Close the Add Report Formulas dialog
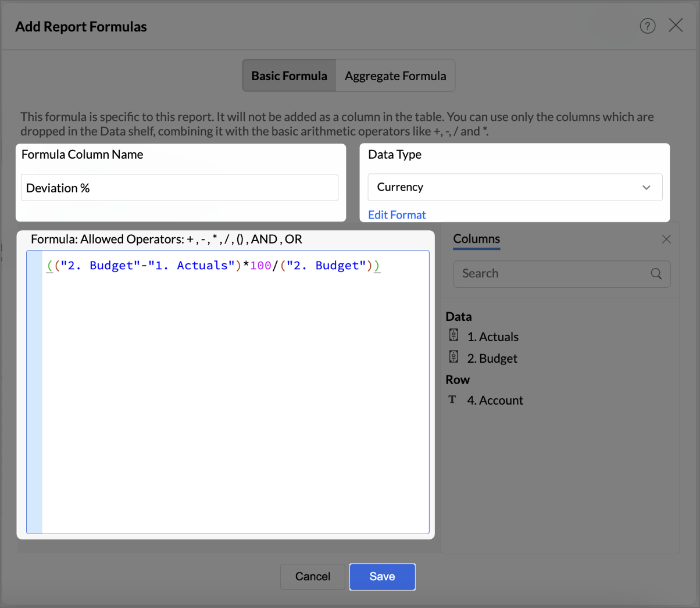Screen dimensions: 700x608 (x=676, y=25)
